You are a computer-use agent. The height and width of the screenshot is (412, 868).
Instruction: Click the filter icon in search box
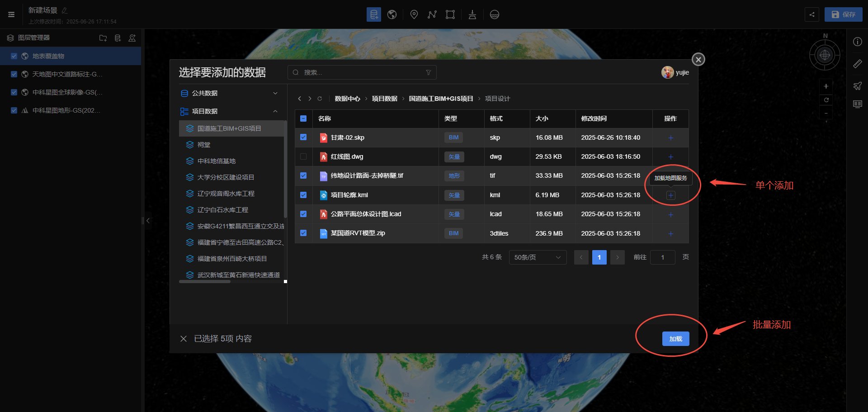point(428,72)
